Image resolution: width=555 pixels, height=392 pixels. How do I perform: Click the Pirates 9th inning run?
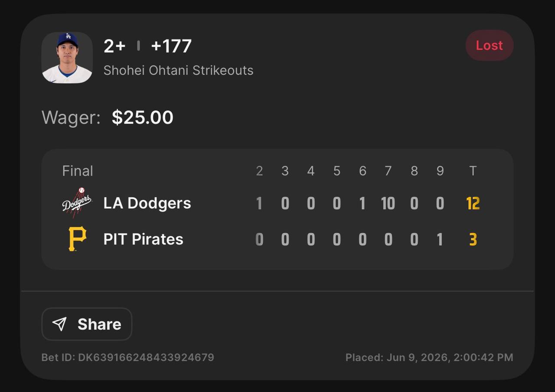tap(440, 239)
